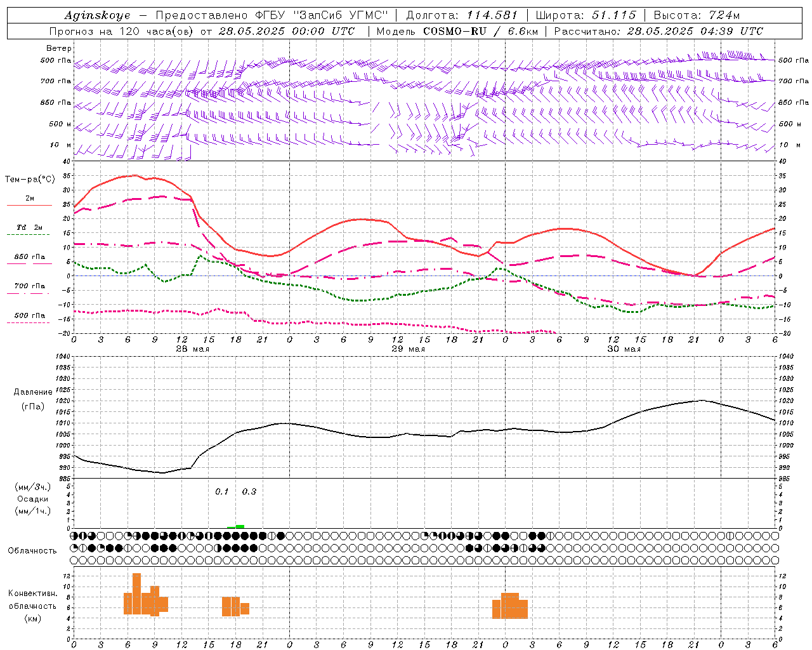This screenshot has height=650, width=812.
Task: Click the left-axis 500 м wind level label
Action: [x=60, y=124]
